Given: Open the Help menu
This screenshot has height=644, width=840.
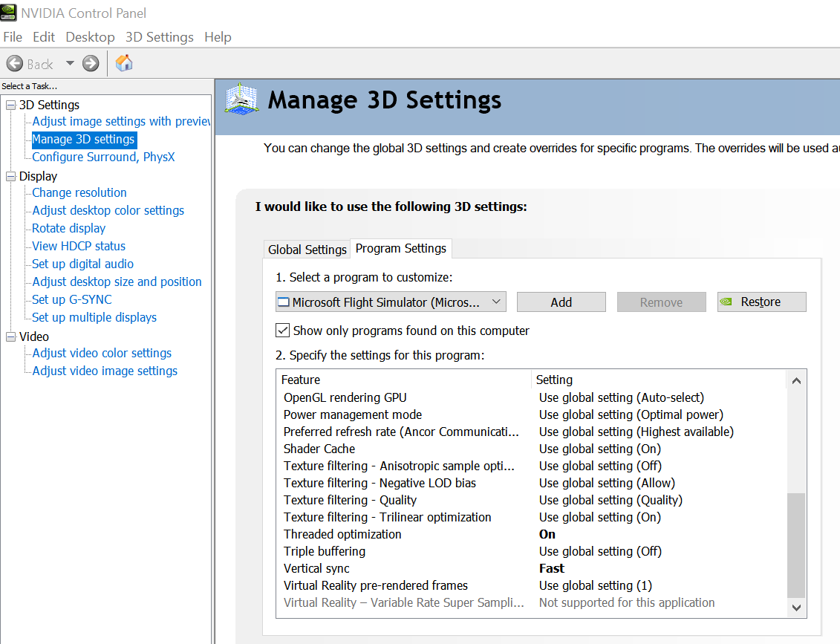Looking at the screenshot, I should [218, 37].
